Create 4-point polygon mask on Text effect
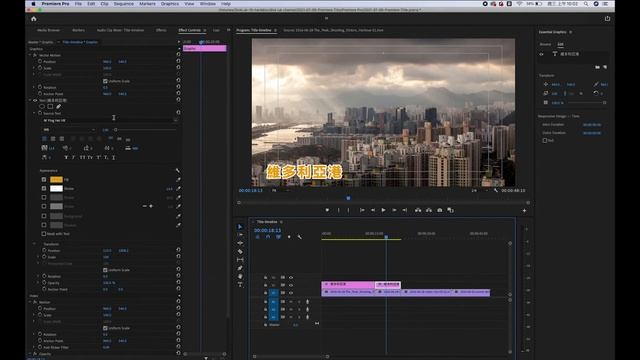Image resolution: width=640 pixels, height=360 pixels. [50, 107]
